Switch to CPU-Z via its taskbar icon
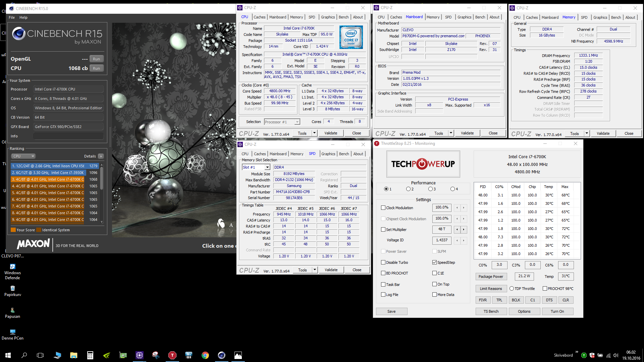Screen dimensions: 644x362 pos(140,355)
